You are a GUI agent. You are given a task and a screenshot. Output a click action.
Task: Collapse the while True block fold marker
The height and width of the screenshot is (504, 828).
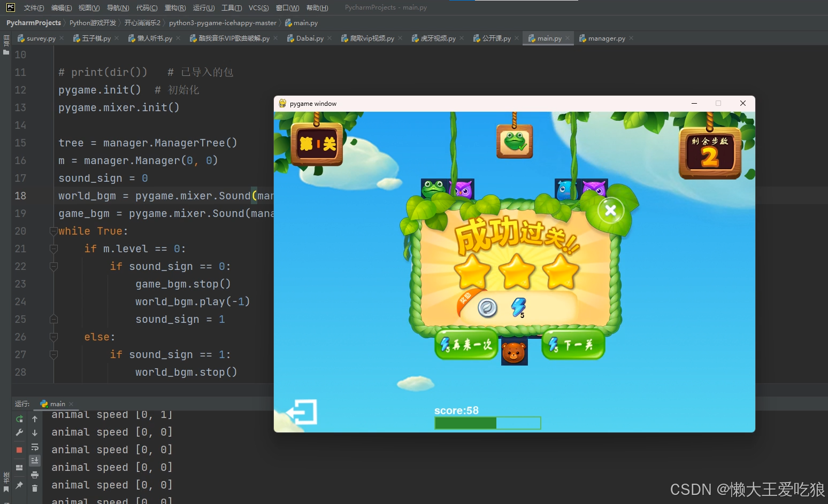point(53,231)
